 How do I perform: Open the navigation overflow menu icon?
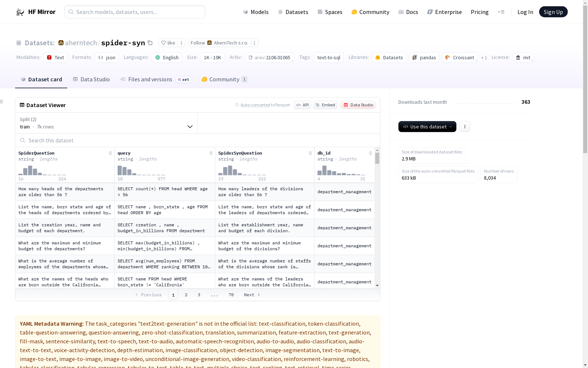[x=501, y=12]
